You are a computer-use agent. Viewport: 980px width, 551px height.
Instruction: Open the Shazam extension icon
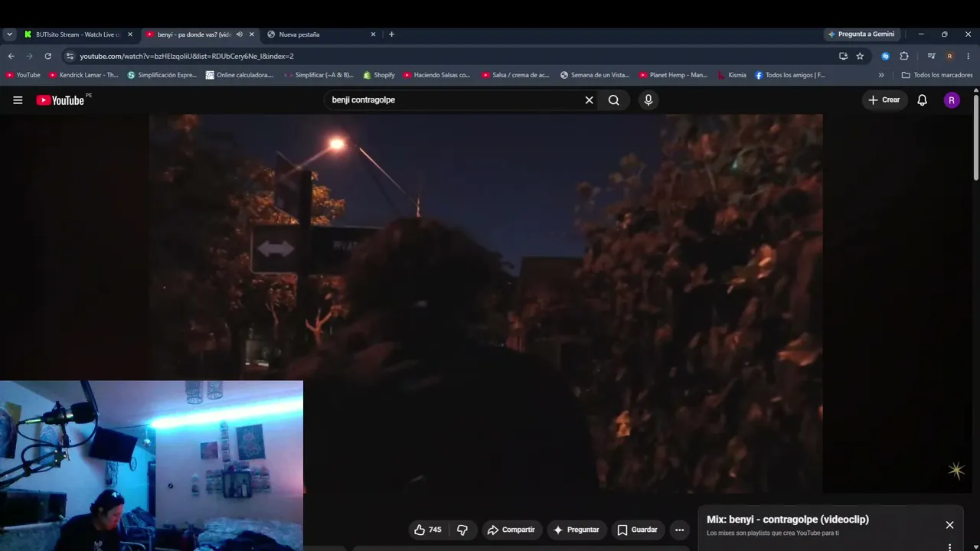[x=885, y=56]
